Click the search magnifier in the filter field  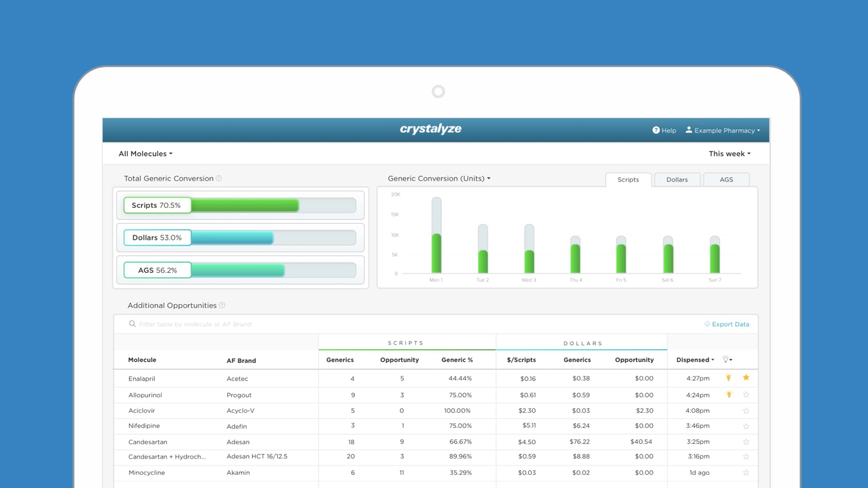tap(132, 324)
